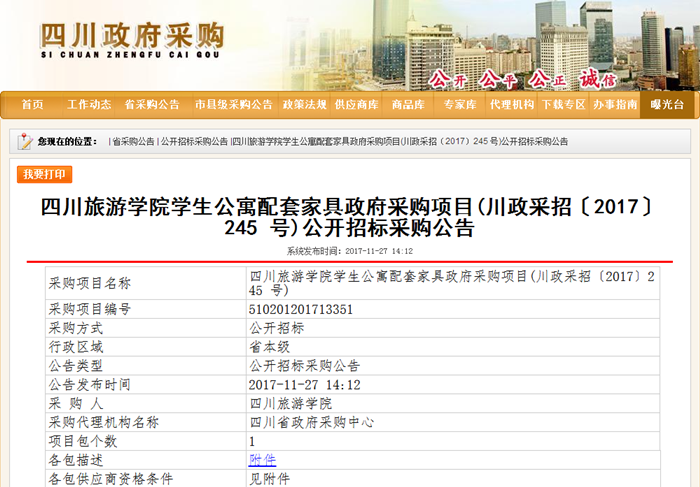Switch to the 曝光台 tab

(x=667, y=104)
